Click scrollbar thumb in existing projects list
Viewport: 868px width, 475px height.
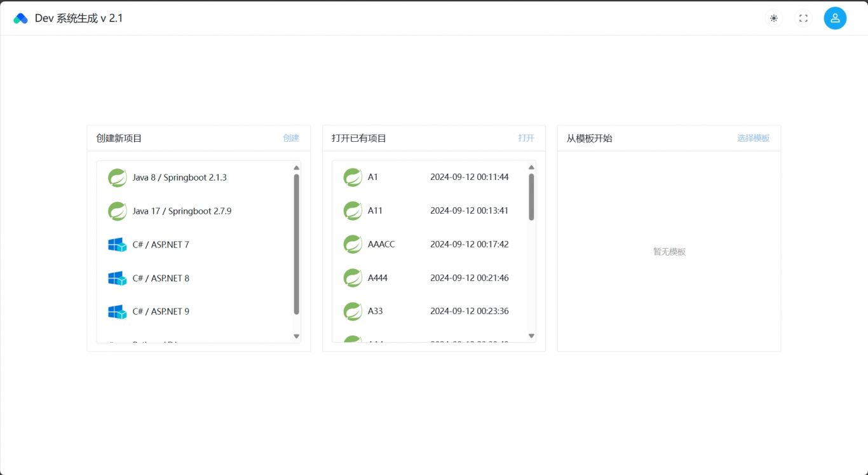click(531, 197)
